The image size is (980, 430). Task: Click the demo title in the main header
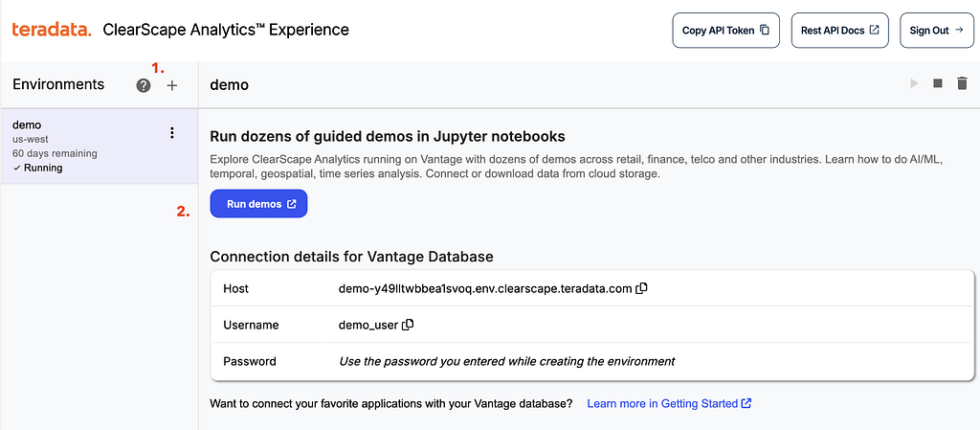tap(230, 84)
